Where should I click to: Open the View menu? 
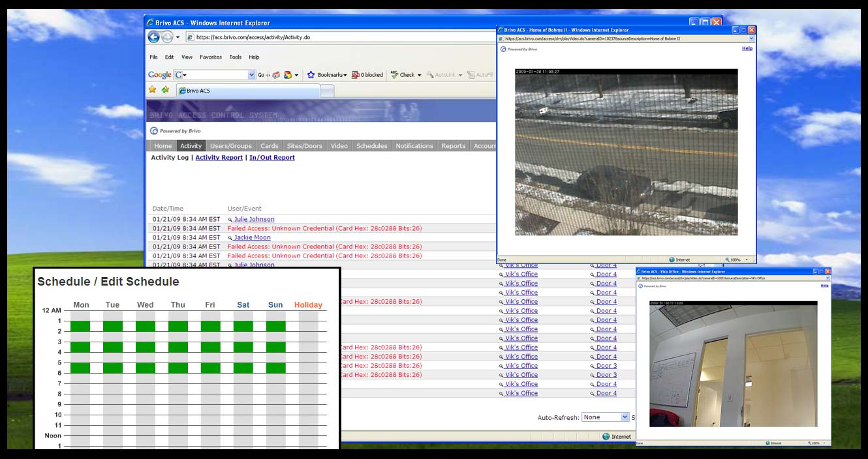187,57
